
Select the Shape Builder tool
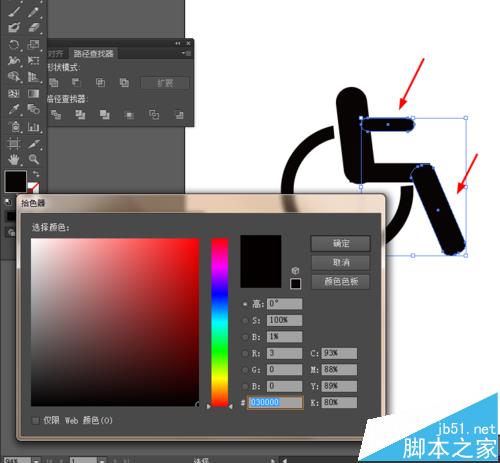coord(14,77)
